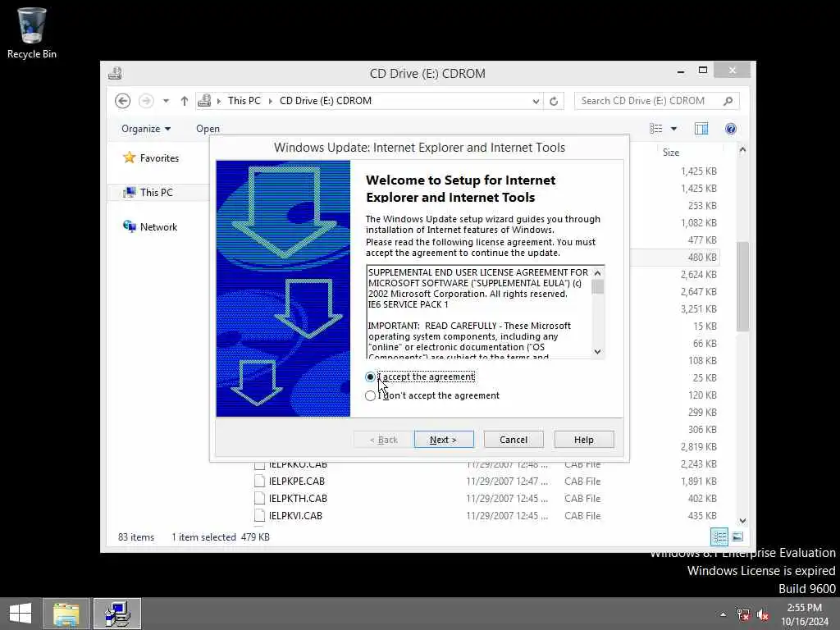840x630 pixels.
Task: Click inside the license agreement text box
Action: tap(479, 312)
